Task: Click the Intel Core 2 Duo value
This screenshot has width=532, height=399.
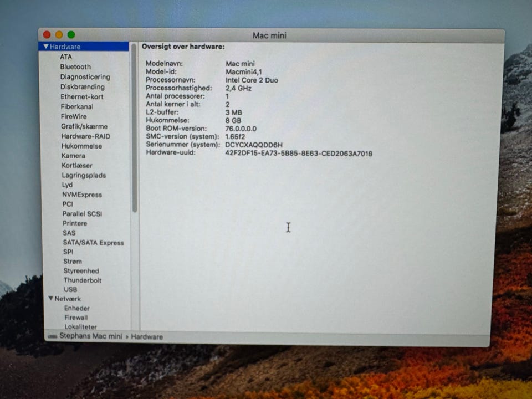Action: [x=252, y=80]
